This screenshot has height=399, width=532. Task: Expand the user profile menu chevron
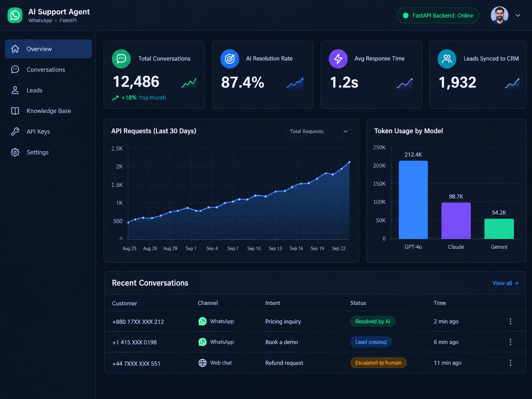pos(518,15)
